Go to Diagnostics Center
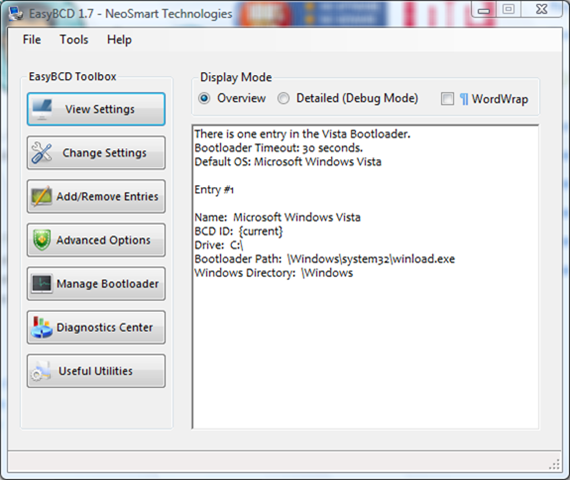Viewport: 570px width, 480px height. coord(96,327)
